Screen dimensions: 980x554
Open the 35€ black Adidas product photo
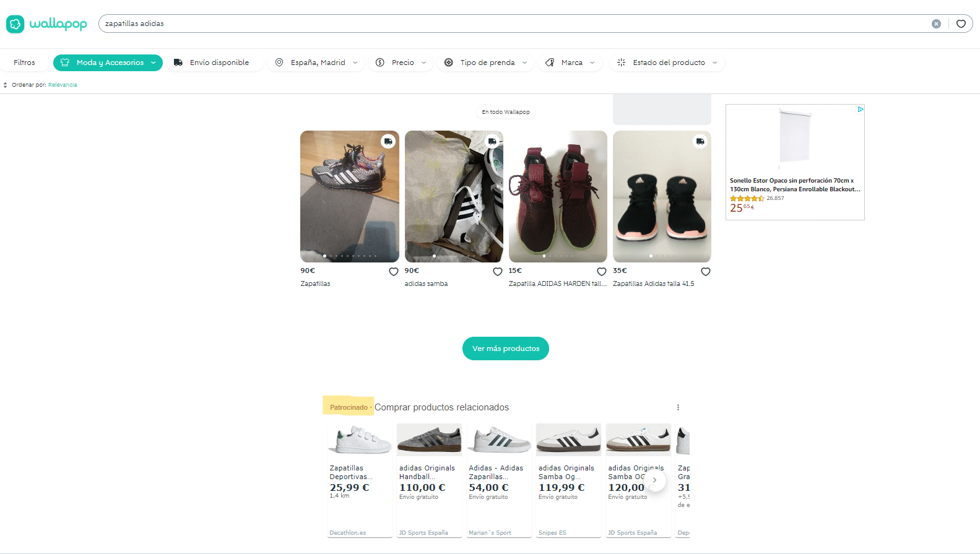[x=662, y=196]
